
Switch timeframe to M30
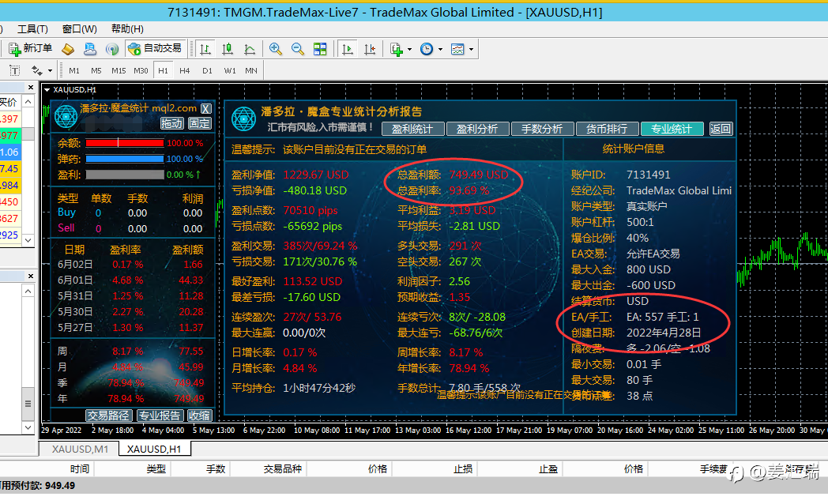(141, 70)
